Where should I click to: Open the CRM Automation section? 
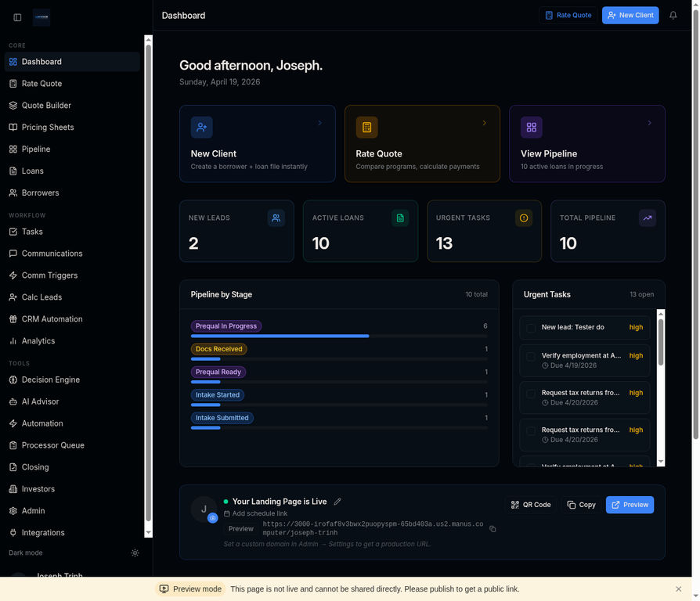(53, 318)
